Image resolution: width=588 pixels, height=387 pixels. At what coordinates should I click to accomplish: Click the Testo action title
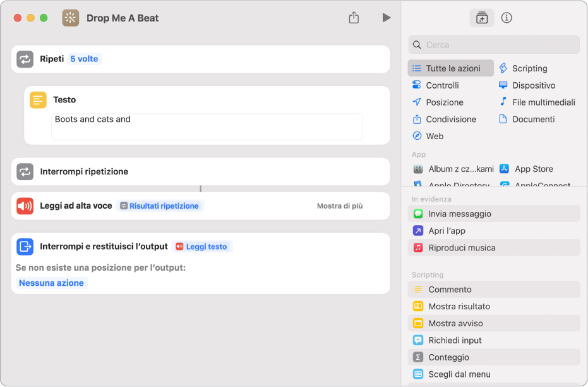point(64,100)
